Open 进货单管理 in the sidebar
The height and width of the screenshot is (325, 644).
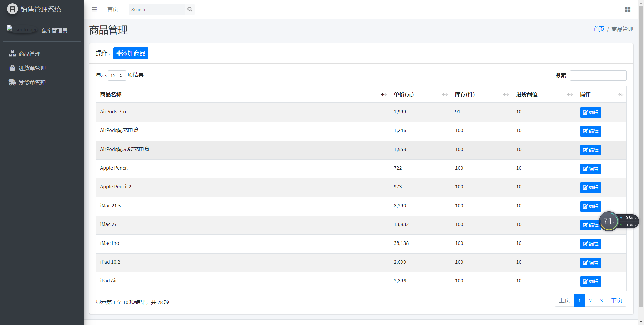(x=32, y=68)
